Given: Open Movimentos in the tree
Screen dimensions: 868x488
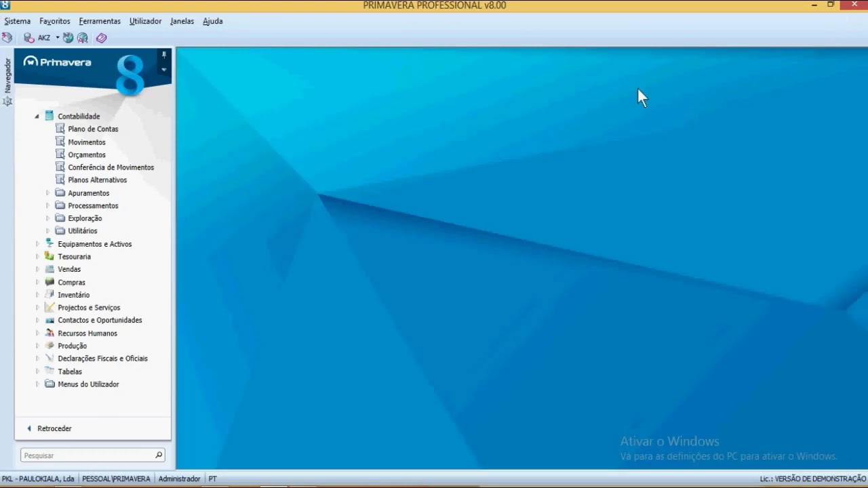Looking at the screenshot, I should tap(87, 142).
